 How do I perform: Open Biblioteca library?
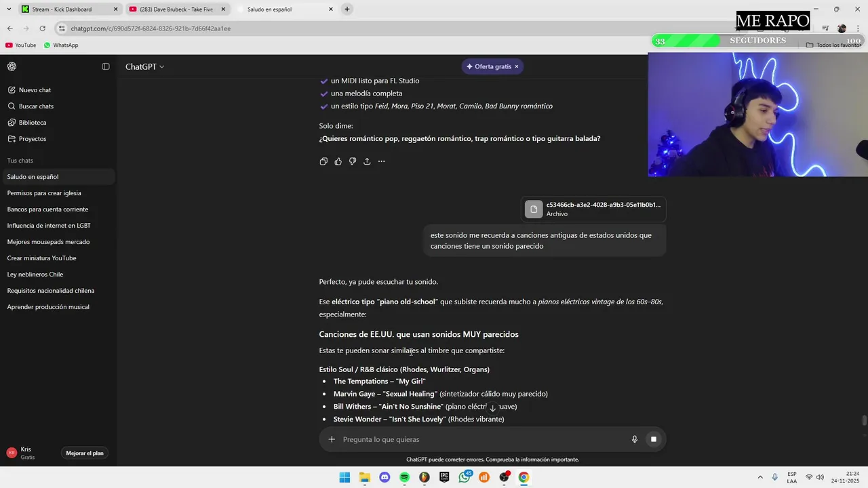pyautogui.click(x=58, y=123)
